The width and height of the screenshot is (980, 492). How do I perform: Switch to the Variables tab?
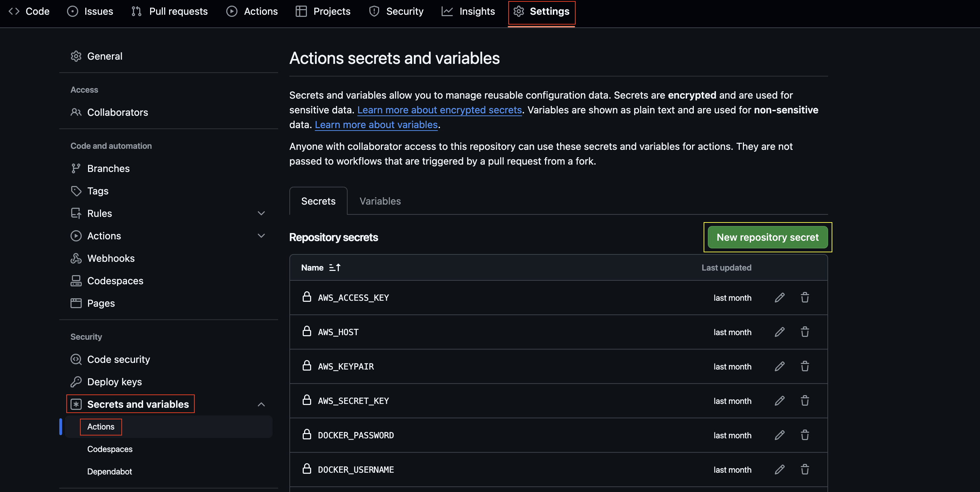pos(380,201)
